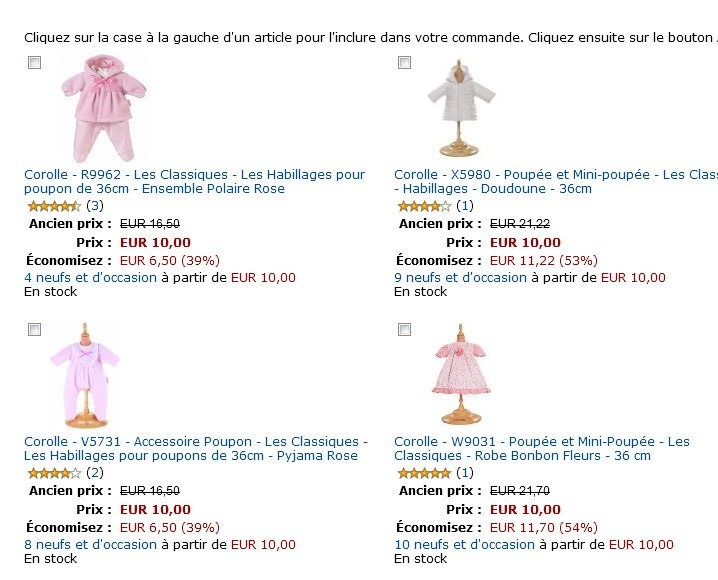Click star rating of Ensemble Polaire Rose
718x580 pixels.
pyautogui.click(x=52, y=206)
